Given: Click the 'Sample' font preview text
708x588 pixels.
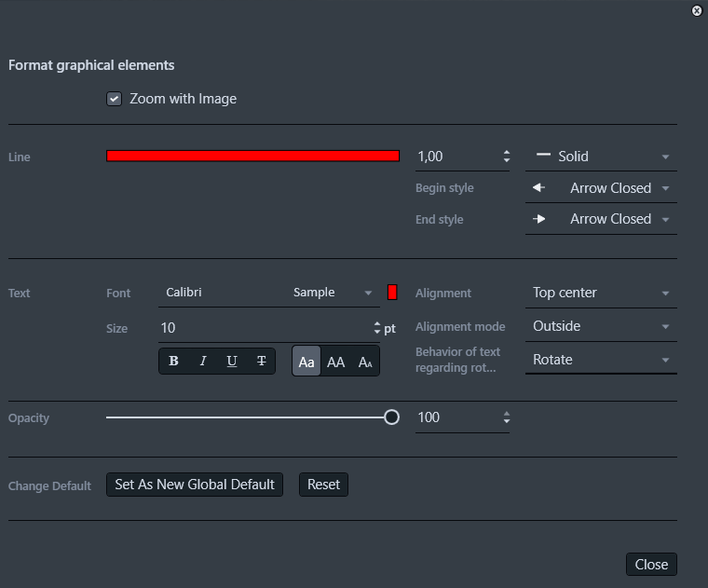Looking at the screenshot, I should [314, 293].
